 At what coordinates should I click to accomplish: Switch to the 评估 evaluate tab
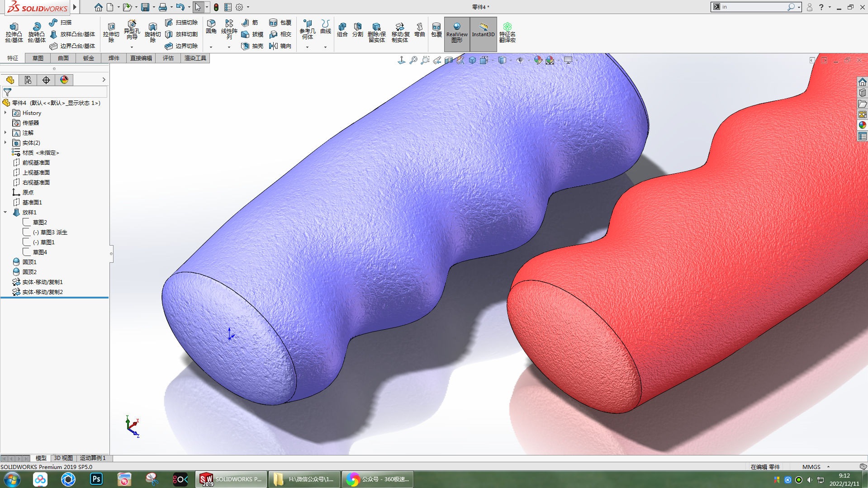coord(168,58)
